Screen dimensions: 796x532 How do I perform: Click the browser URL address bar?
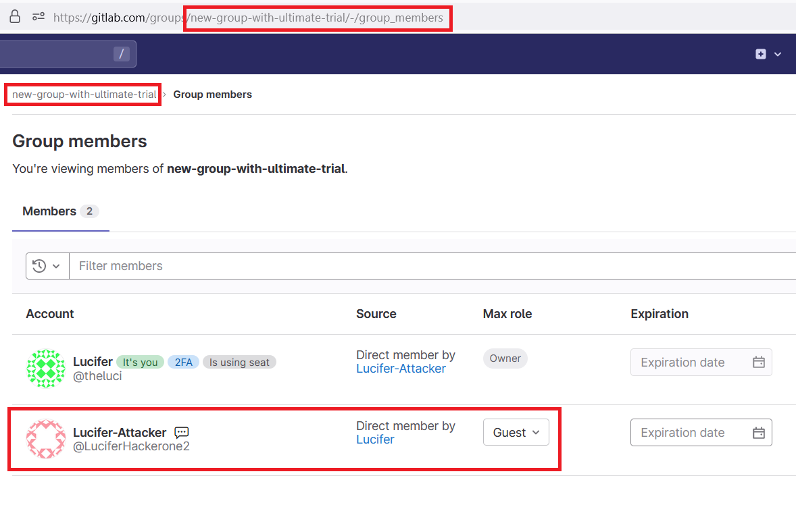tap(270, 18)
